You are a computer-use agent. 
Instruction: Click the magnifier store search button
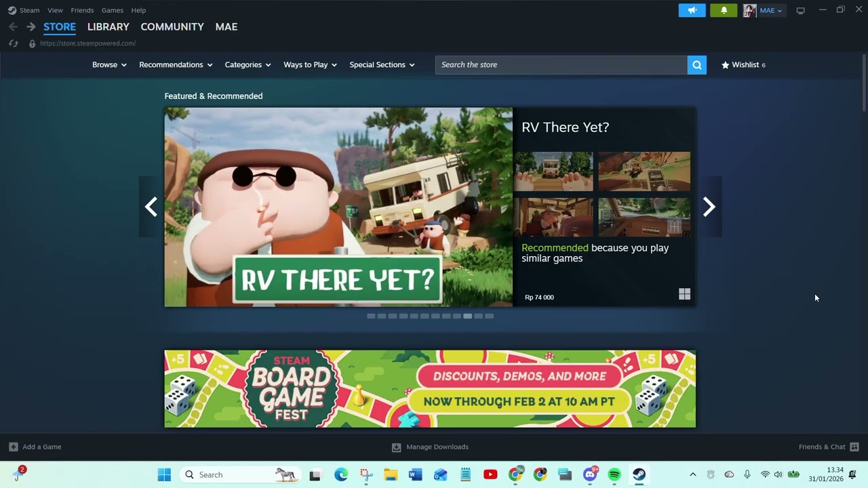pos(696,64)
